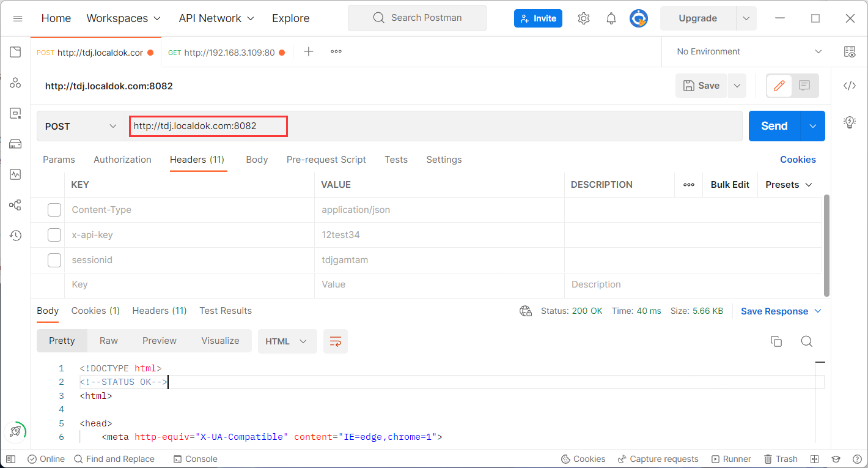Open the request Body tab

(x=257, y=160)
